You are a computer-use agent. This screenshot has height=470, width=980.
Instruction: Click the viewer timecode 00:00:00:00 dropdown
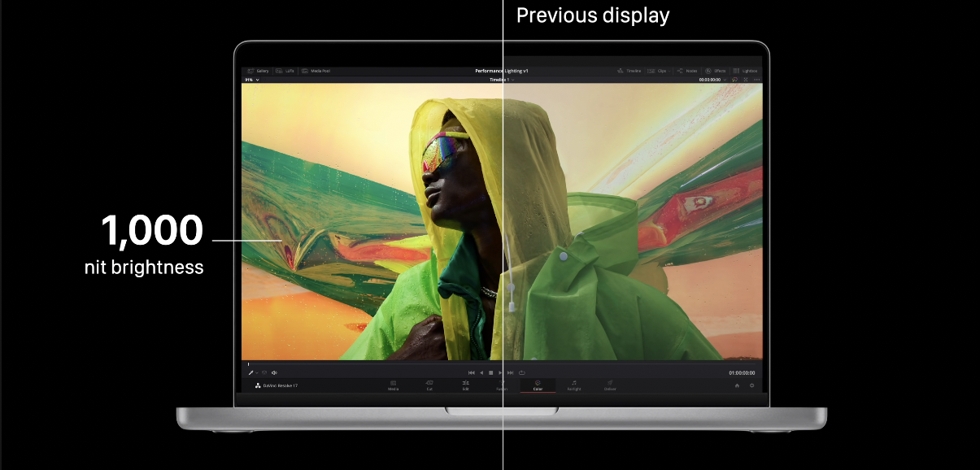tap(712, 80)
